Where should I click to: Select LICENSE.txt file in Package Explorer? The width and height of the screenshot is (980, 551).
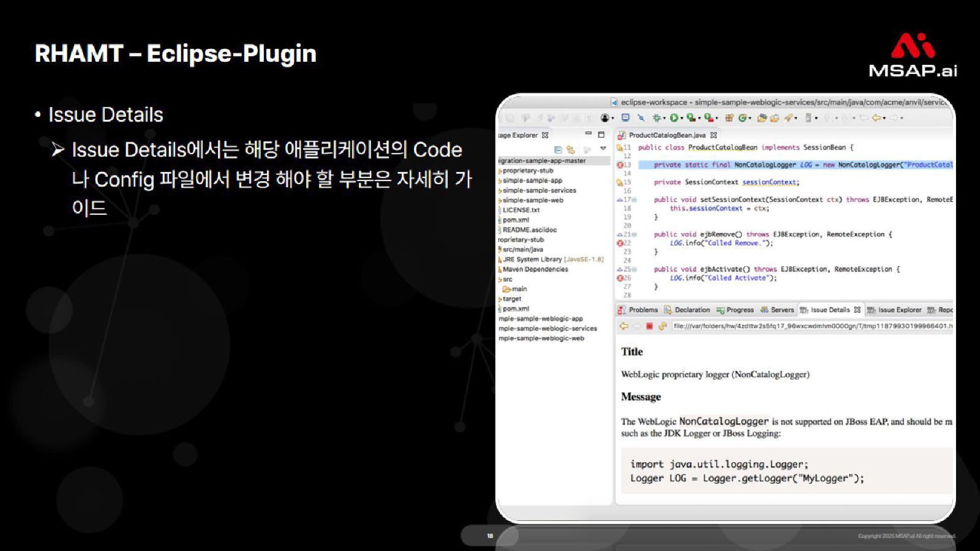coord(520,210)
